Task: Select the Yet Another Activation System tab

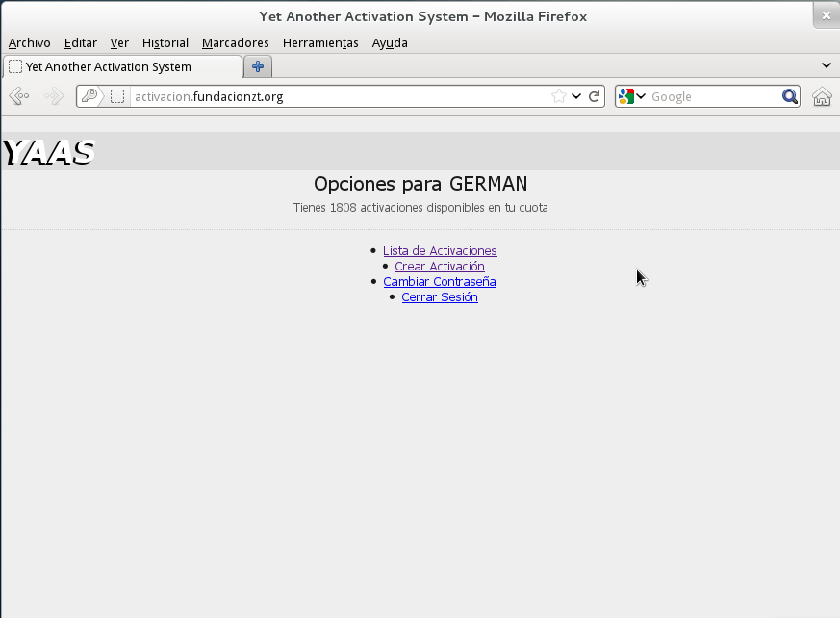Action: 122,66
